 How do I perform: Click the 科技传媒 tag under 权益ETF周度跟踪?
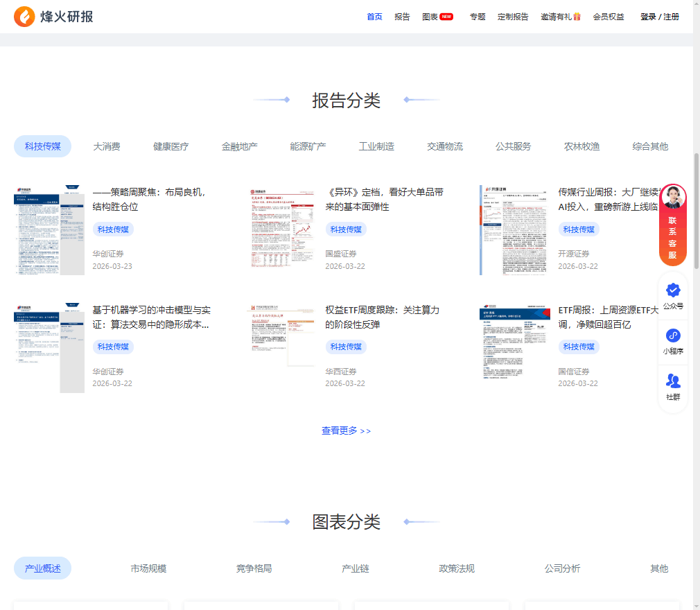pos(345,347)
